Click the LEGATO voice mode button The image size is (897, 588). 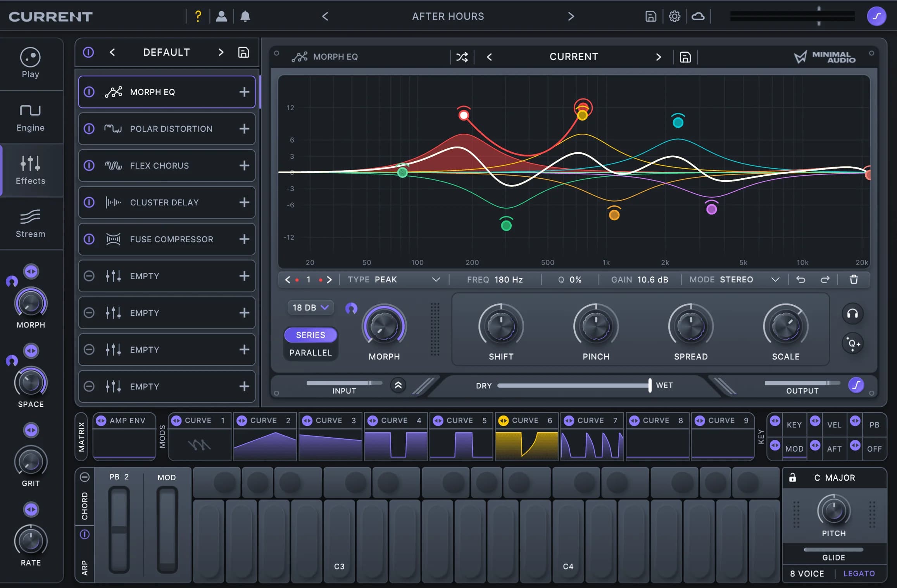point(859,574)
